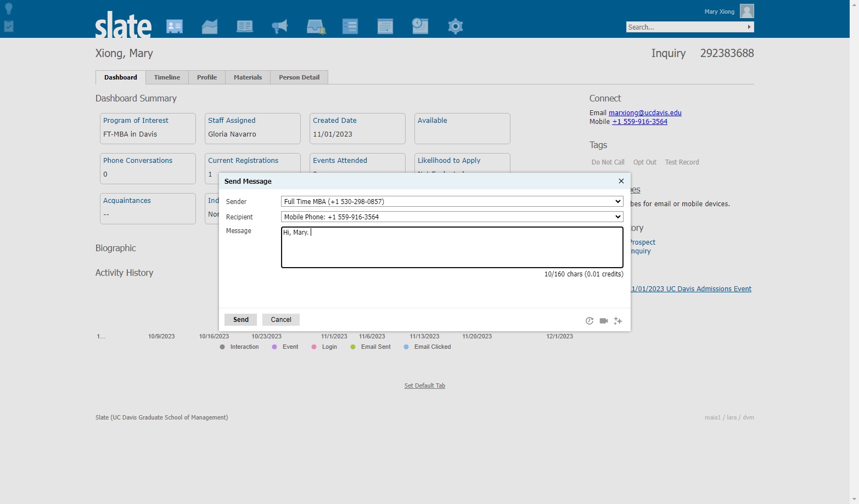Toggle the Opt Out tag
This screenshot has height=504, width=859.
[645, 162]
